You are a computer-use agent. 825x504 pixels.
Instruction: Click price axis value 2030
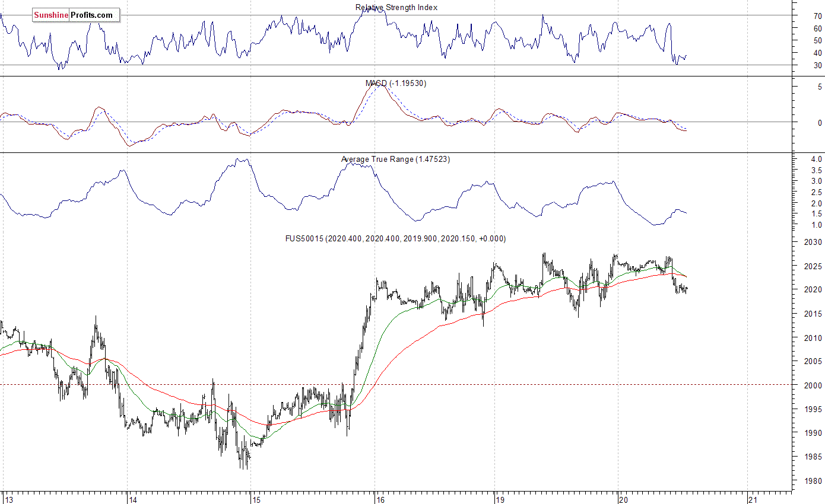814,243
